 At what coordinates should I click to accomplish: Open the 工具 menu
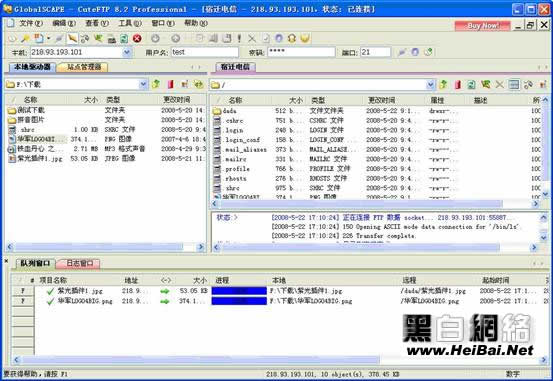130,24
